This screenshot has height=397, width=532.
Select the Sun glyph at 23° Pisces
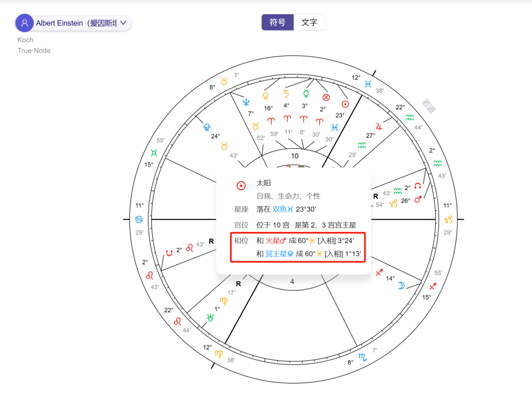click(x=345, y=104)
